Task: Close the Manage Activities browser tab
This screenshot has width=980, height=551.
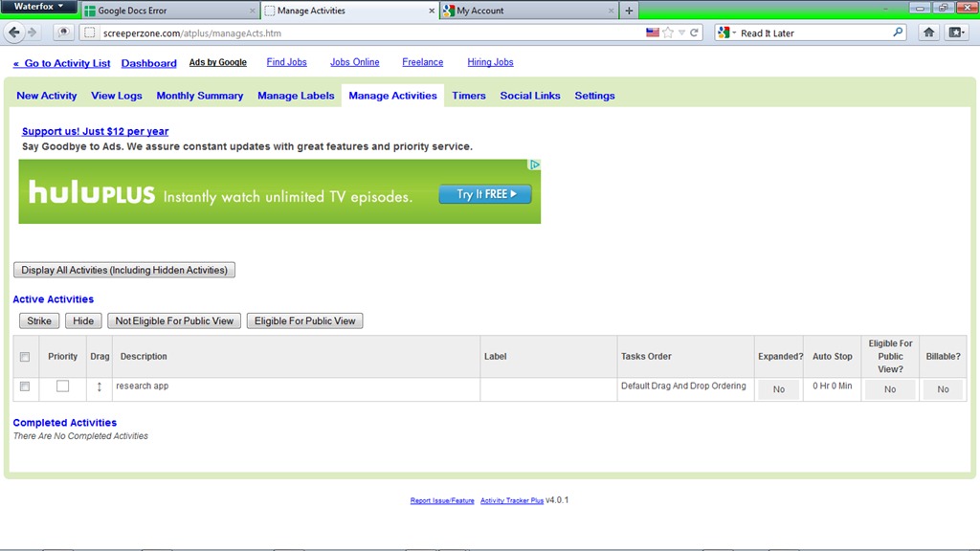Action: (432, 11)
